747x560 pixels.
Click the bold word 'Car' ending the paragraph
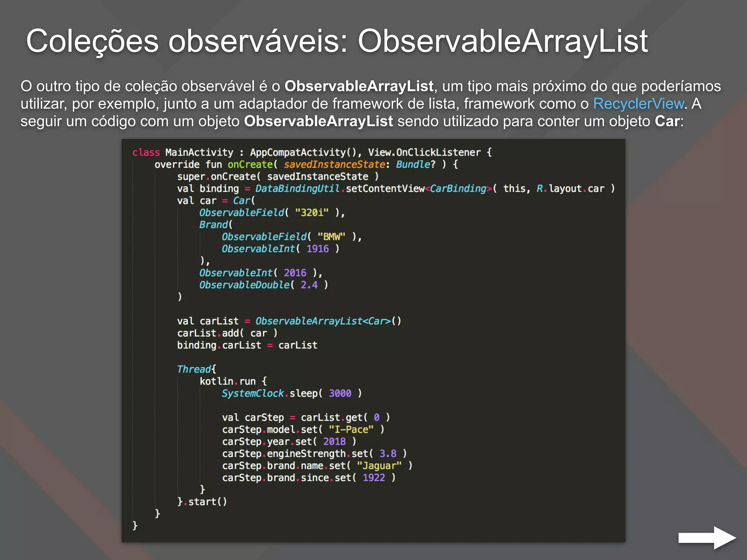click(667, 121)
